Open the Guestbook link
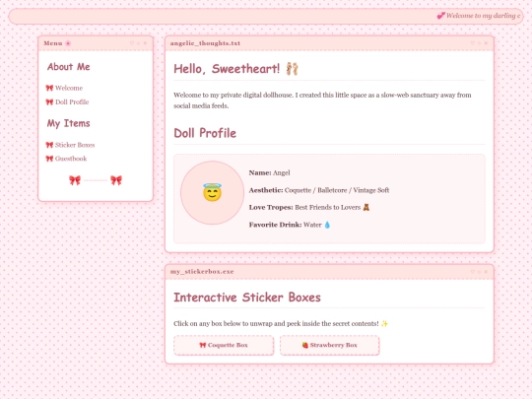This screenshot has width=532, height=399. 71,159
